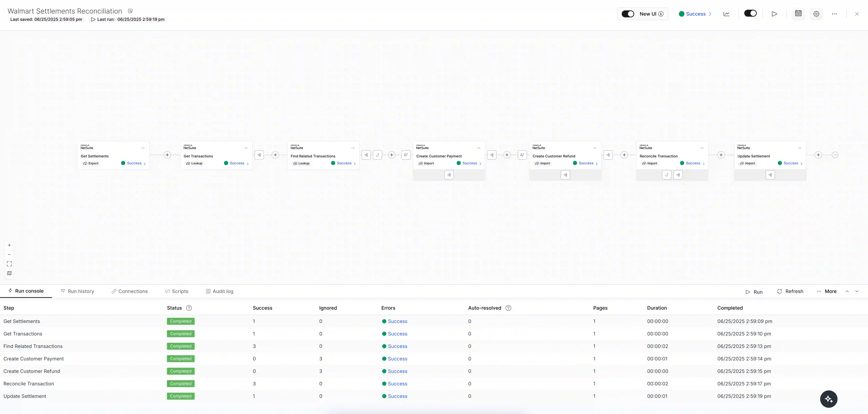Click the New UI info icon
Image resolution: width=868 pixels, height=414 pixels.
(x=661, y=14)
